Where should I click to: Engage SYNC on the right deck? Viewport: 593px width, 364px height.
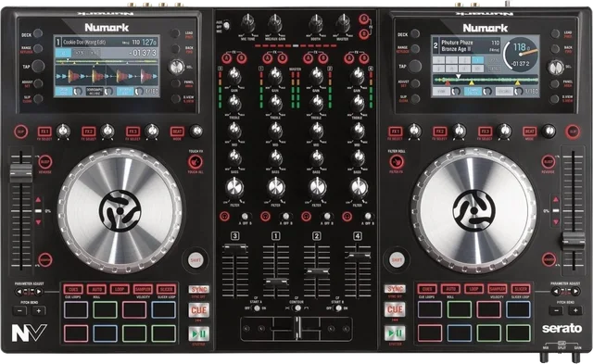coord(395,289)
